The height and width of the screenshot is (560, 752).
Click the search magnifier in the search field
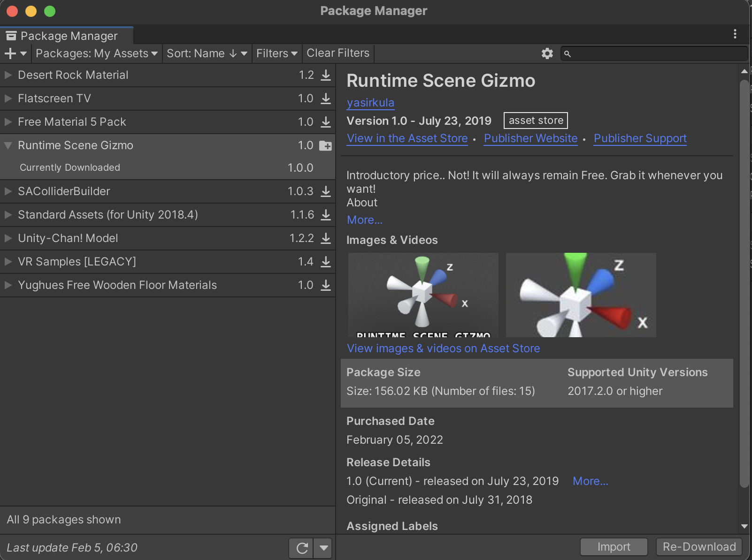pos(568,53)
